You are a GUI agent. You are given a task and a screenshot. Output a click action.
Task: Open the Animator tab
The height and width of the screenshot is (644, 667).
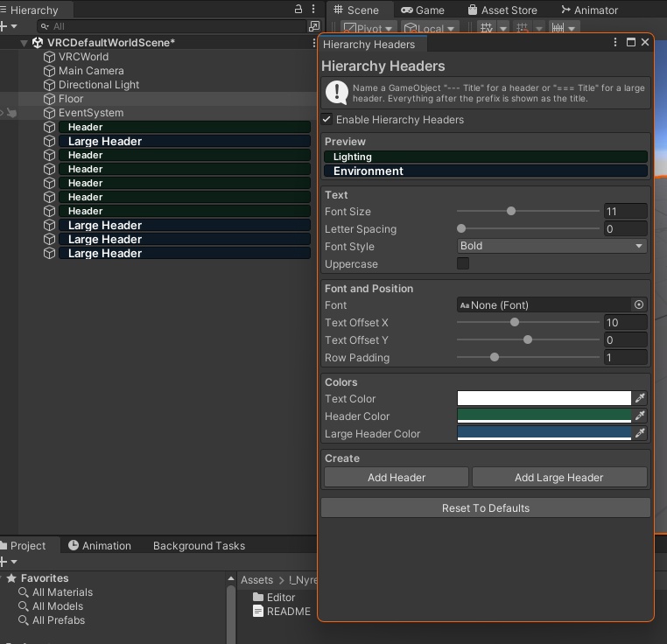[x=589, y=10]
